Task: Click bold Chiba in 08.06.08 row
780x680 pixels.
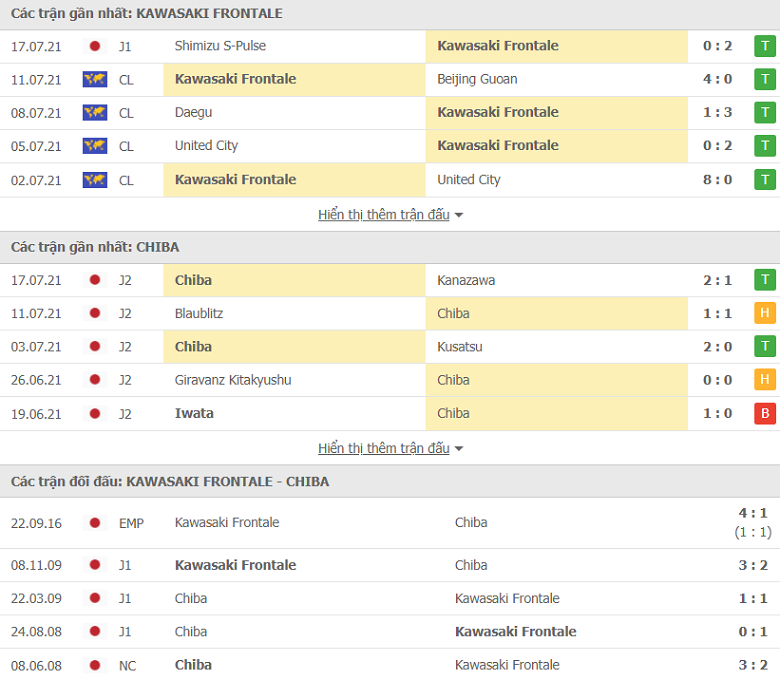Action: coord(193,665)
